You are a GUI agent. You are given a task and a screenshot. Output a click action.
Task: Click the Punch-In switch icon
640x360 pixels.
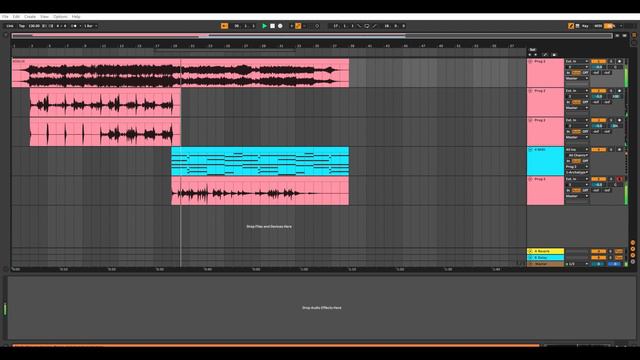coord(360,26)
